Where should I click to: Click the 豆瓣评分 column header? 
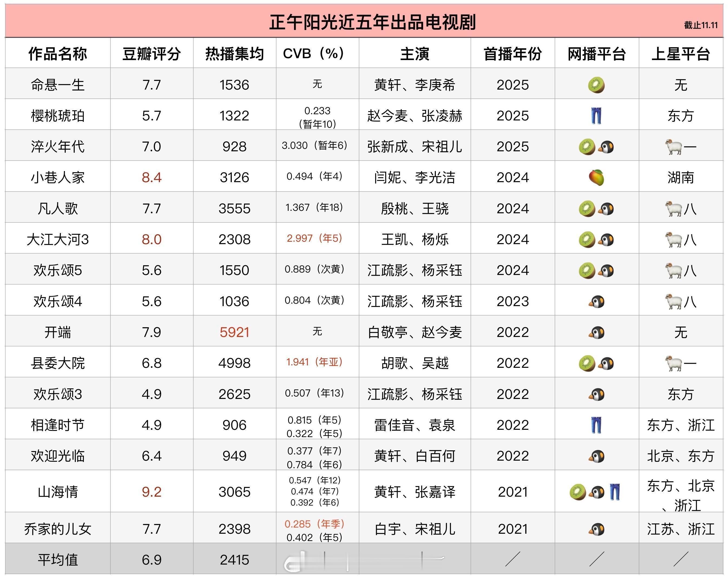151,54
